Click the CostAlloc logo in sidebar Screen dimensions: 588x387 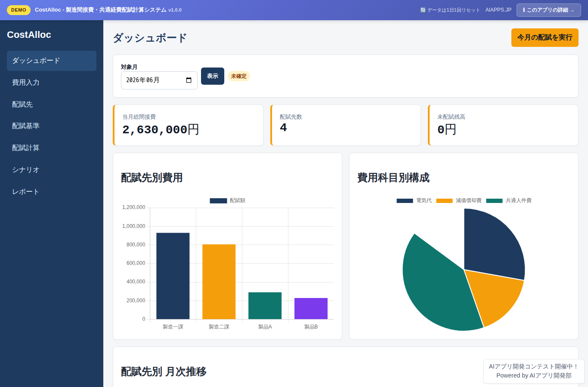point(29,35)
